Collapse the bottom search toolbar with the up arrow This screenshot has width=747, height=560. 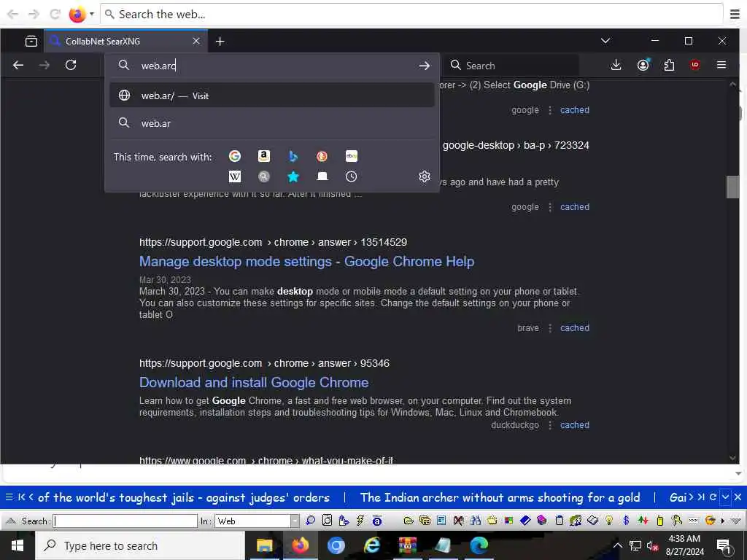(x=11, y=521)
